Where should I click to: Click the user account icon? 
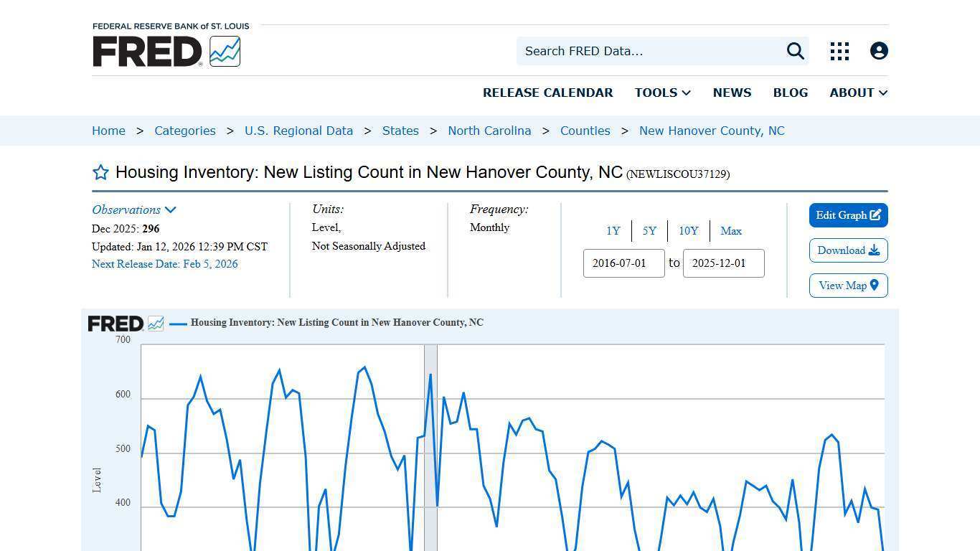(879, 51)
